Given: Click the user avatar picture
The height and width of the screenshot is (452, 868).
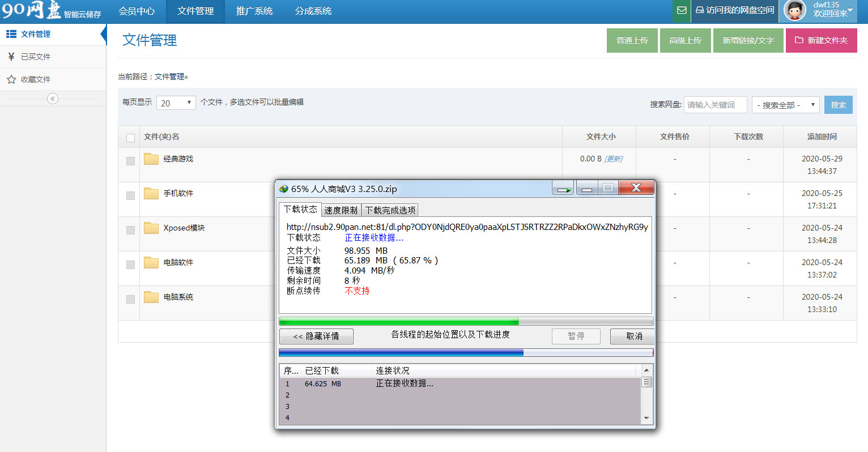Looking at the screenshot, I should click(x=794, y=10).
